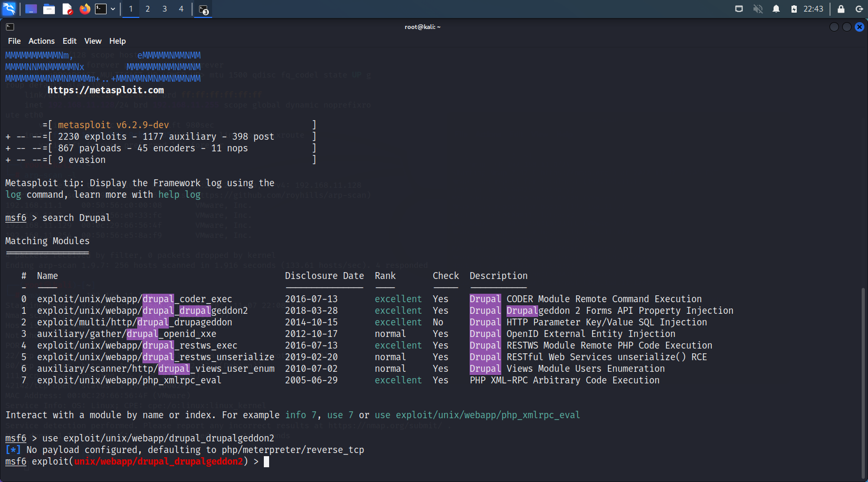Screen dimensions: 868x482
Task: Click the 'No' check value for drupageddon
Action: [438, 322]
